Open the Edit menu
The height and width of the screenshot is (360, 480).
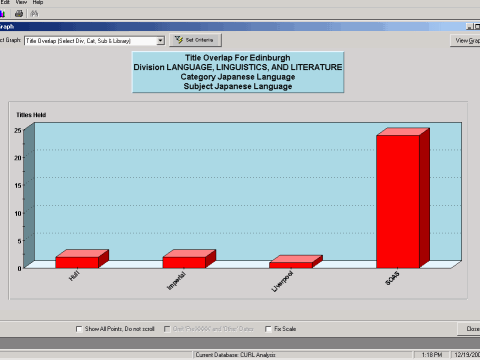(x=5, y=2)
